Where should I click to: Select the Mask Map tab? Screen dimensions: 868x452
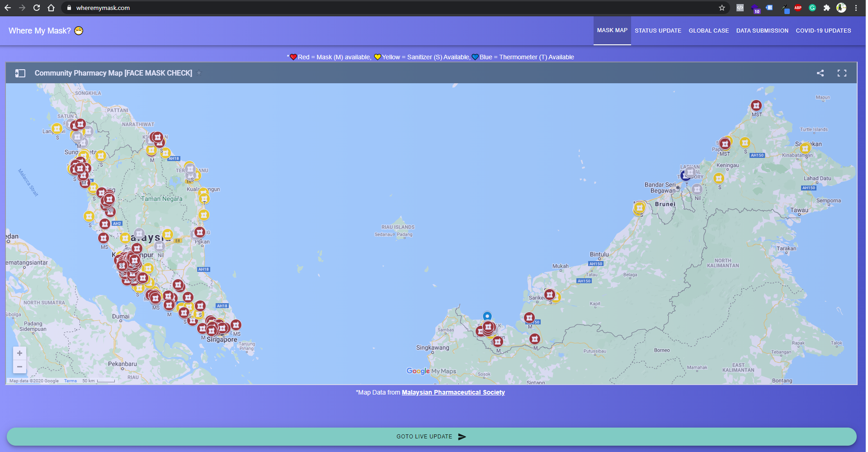(612, 30)
